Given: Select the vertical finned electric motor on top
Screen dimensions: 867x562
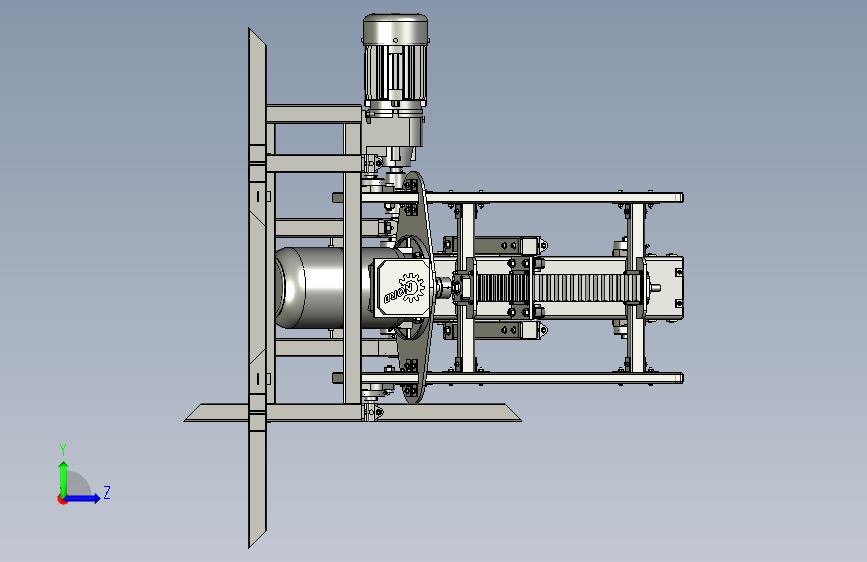Looking at the screenshot, I should pyautogui.click(x=395, y=61).
